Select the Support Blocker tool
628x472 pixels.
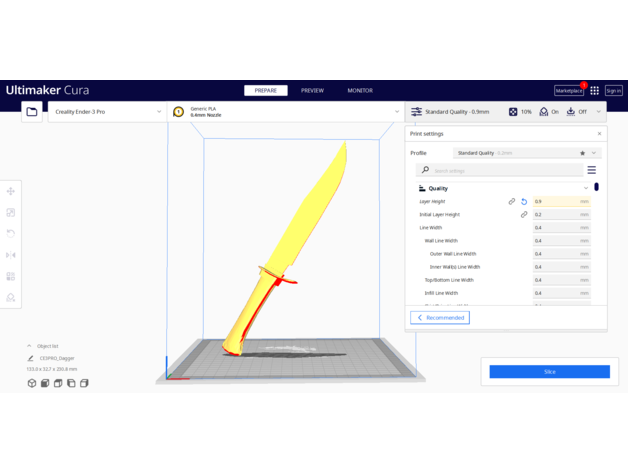tap(11, 298)
